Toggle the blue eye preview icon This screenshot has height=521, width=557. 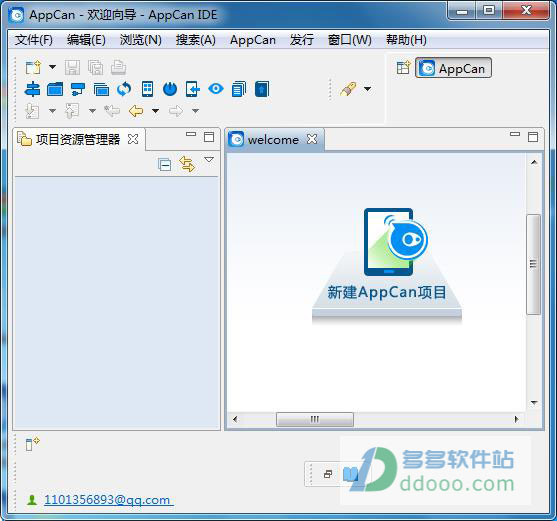216,88
